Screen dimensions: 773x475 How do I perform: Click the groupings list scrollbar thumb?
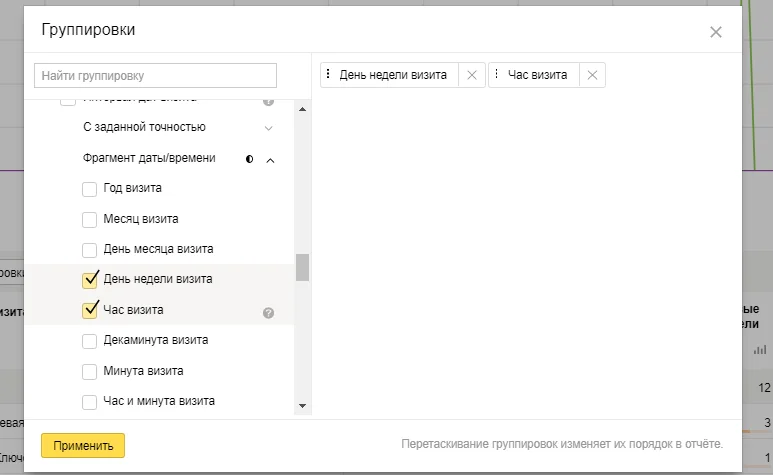coord(302,267)
